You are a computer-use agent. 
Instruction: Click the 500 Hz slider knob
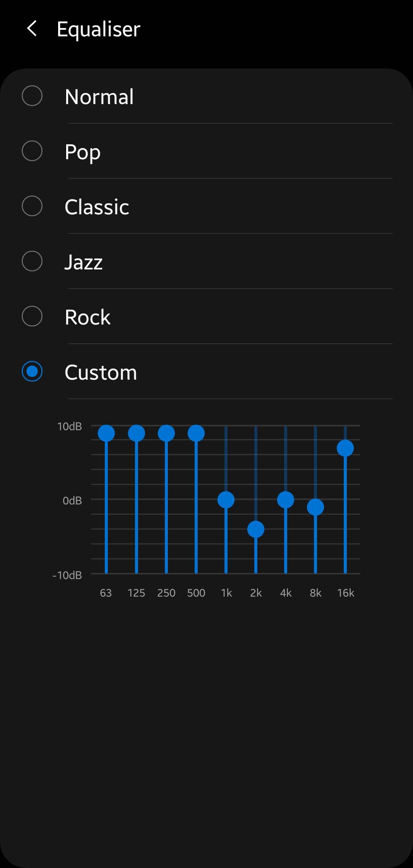tap(196, 433)
